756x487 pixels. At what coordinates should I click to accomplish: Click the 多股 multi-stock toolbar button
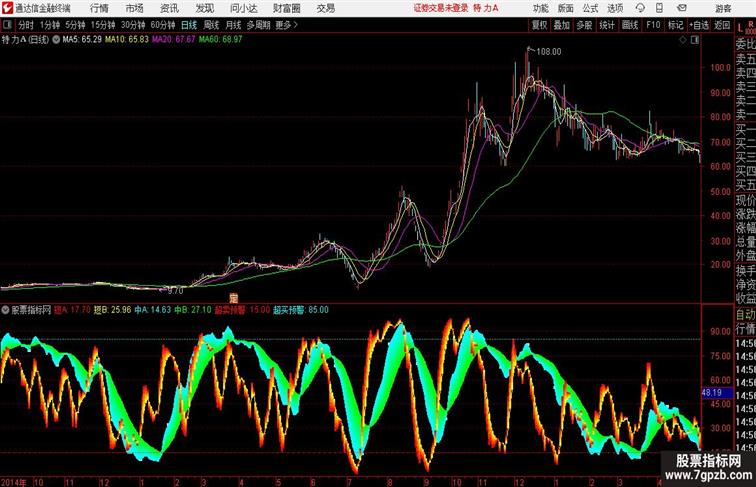584,25
